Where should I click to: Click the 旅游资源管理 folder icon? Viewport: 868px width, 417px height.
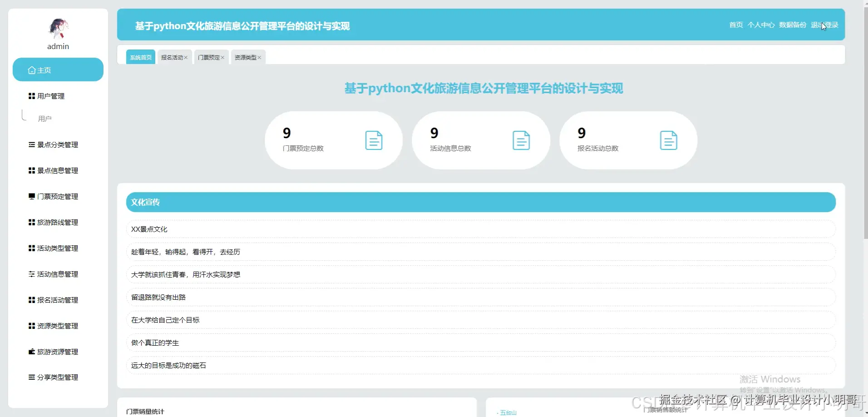[x=32, y=352]
